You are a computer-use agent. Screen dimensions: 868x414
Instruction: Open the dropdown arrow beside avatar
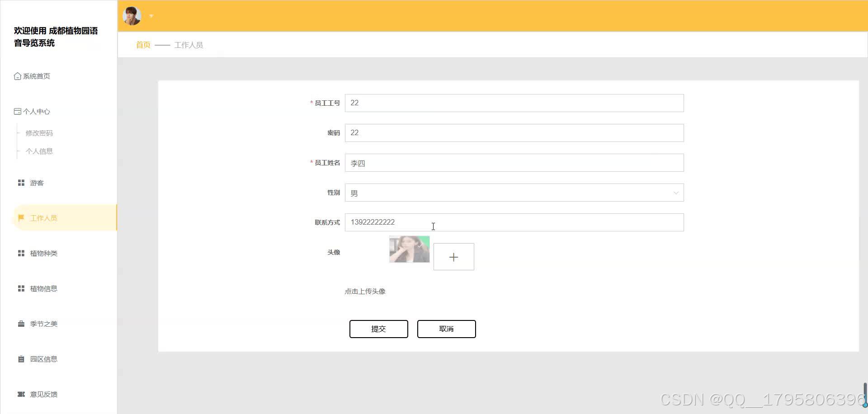(151, 16)
